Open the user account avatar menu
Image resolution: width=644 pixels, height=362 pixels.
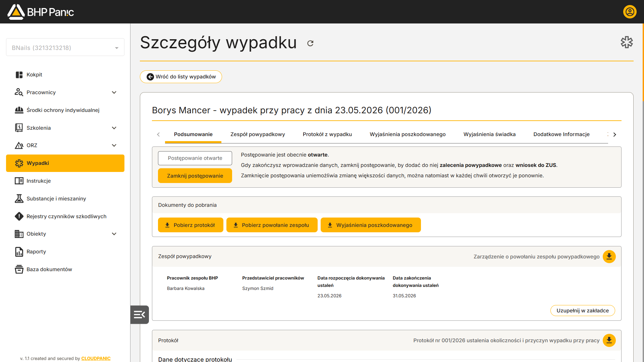[630, 12]
